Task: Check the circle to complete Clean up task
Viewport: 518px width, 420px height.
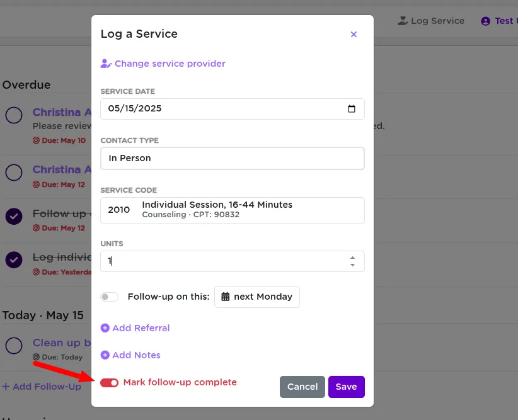Action: click(x=13, y=346)
